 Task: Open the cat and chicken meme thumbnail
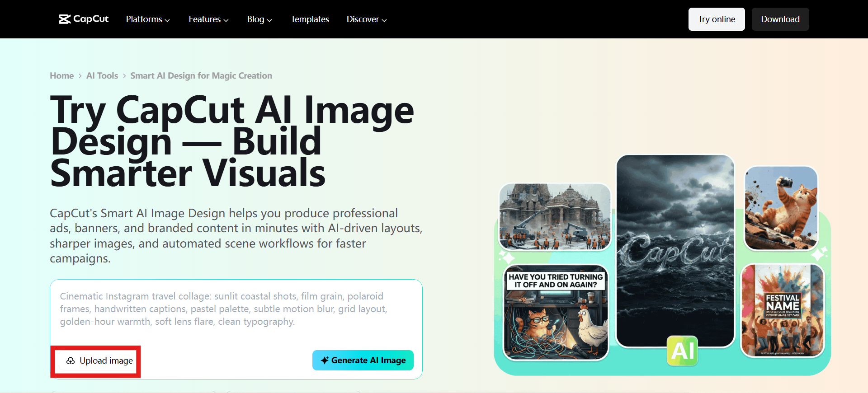[556, 313]
